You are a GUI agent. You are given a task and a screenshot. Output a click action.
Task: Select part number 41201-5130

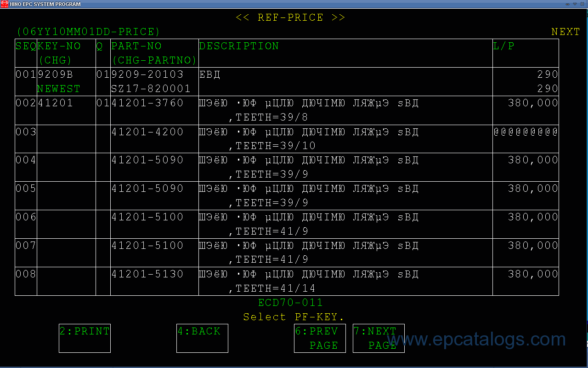click(147, 274)
